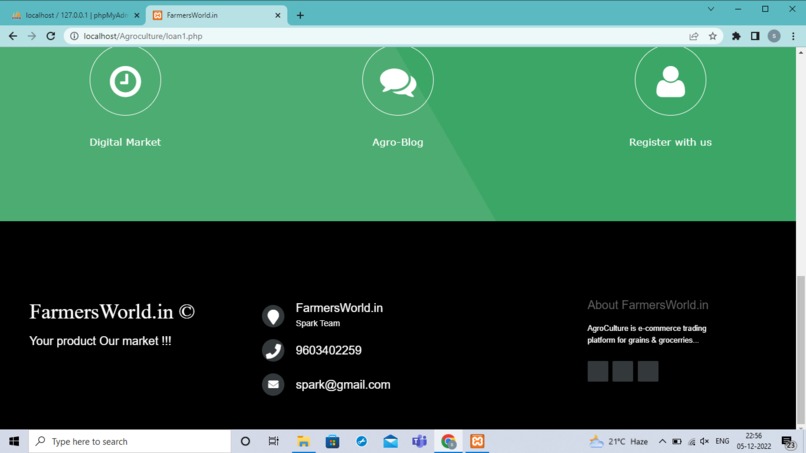Viewport: 806px width, 453px height.
Task: Click the muted volume icon in tray
Action: [705, 441]
